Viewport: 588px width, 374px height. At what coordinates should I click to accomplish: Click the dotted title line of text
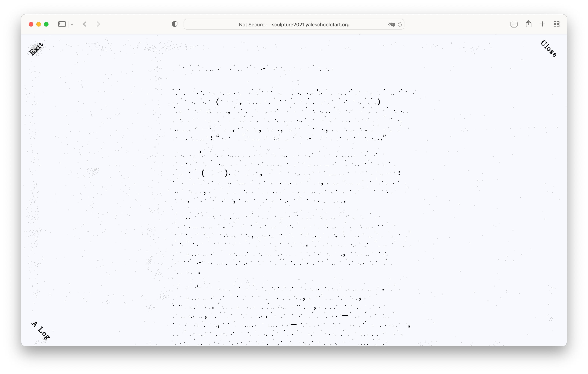click(x=253, y=68)
